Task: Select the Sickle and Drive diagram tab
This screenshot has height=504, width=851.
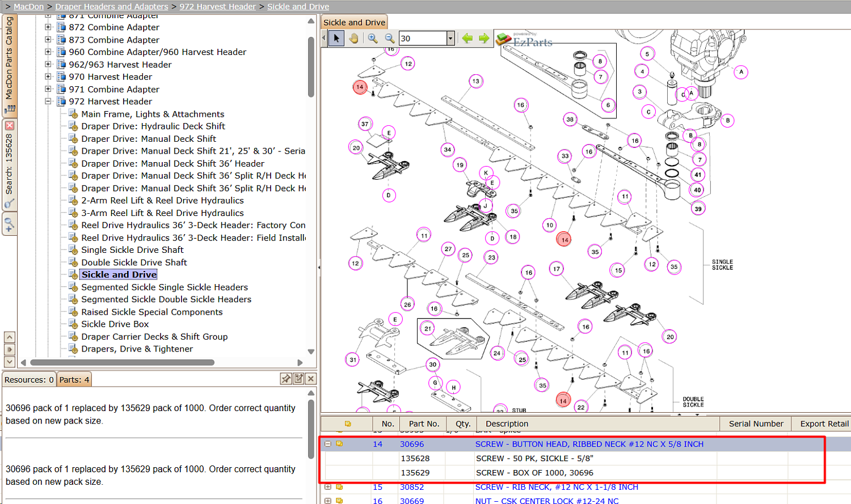Action: (355, 22)
